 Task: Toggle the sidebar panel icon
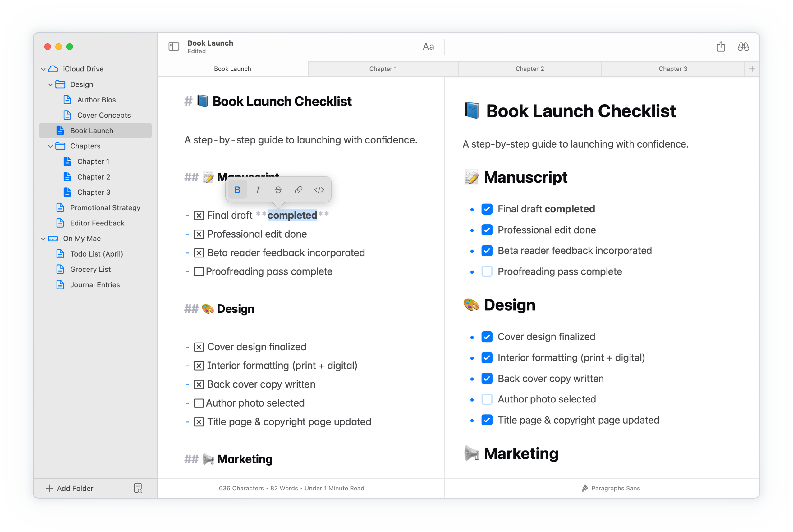click(x=174, y=47)
